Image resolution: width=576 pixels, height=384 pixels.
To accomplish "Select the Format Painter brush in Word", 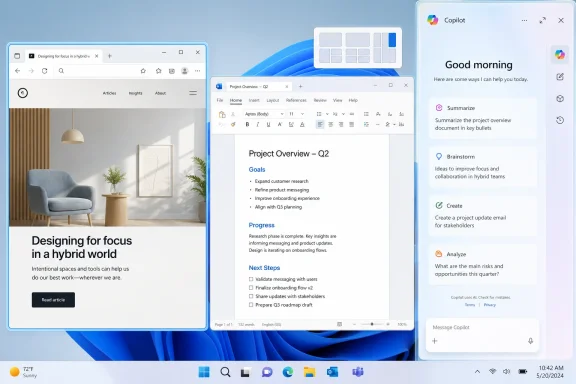I will pos(233,125).
